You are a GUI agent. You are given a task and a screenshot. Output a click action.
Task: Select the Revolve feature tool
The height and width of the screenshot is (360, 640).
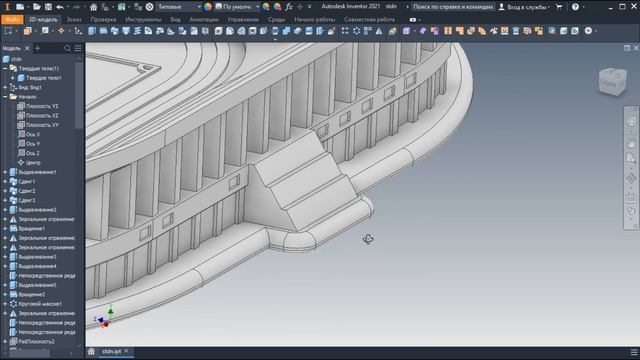(x=103, y=31)
